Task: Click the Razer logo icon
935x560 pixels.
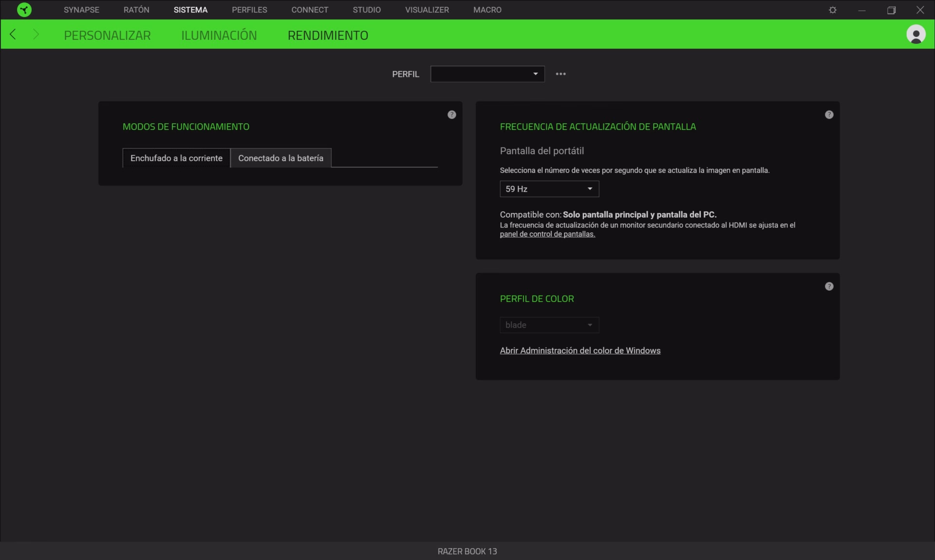Action: (24, 10)
